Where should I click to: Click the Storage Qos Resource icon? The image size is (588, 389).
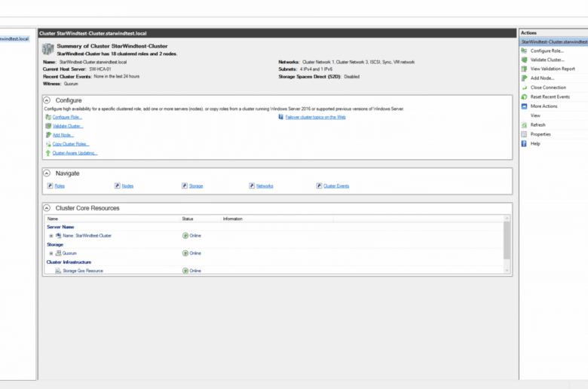tap(58, 271)
